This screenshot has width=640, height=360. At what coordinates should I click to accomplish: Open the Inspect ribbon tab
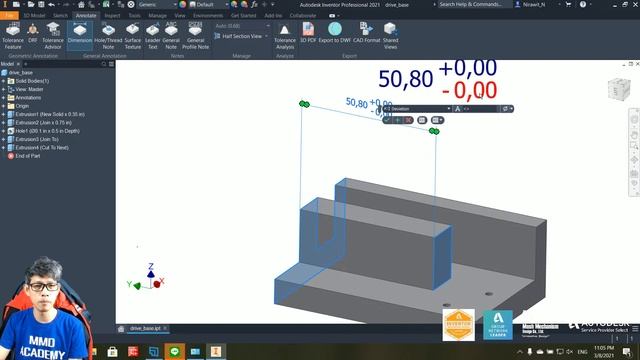[112, 16]
